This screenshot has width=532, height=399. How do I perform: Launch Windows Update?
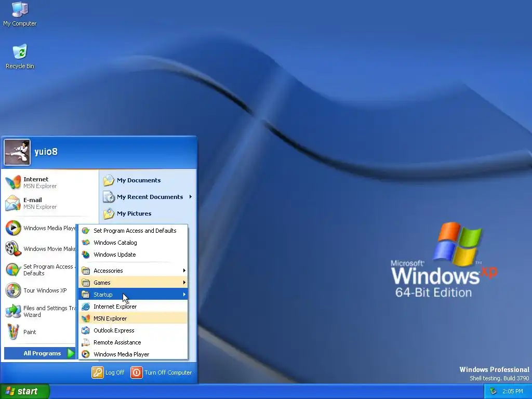(133, 255)
